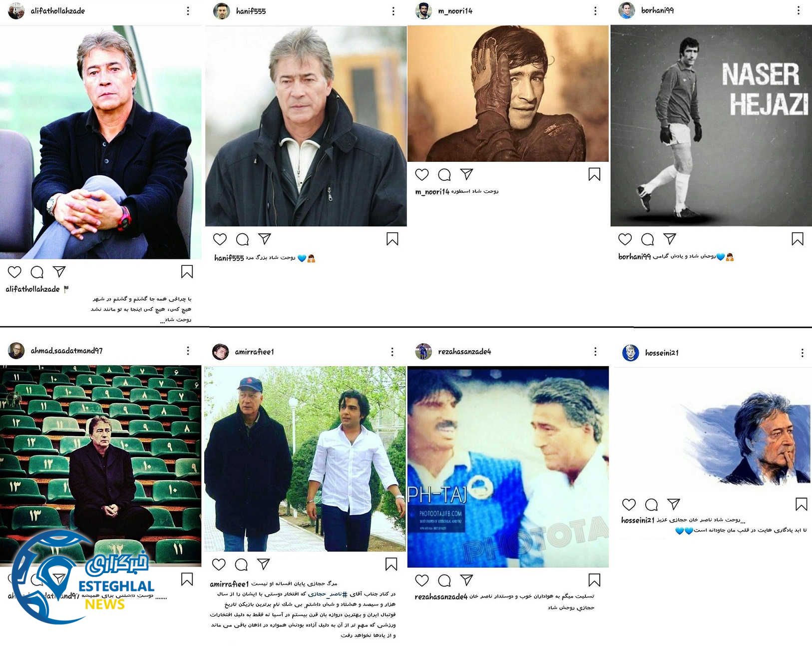The height and width of the screenshot is (646, 812).
Task: Open three-dot menu beside ahmad.saadatmand97
Action: pos(188,351)
